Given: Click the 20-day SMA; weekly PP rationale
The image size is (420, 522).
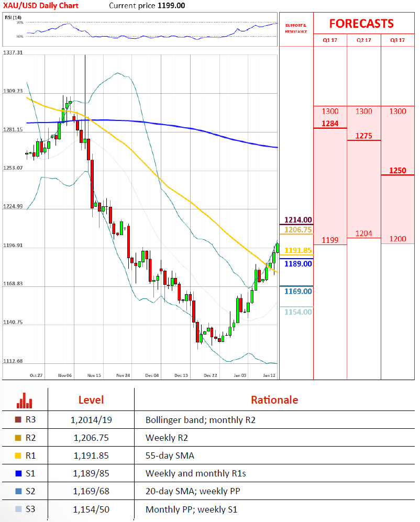Looking at the screenshot, I should (x=193, y=492).
